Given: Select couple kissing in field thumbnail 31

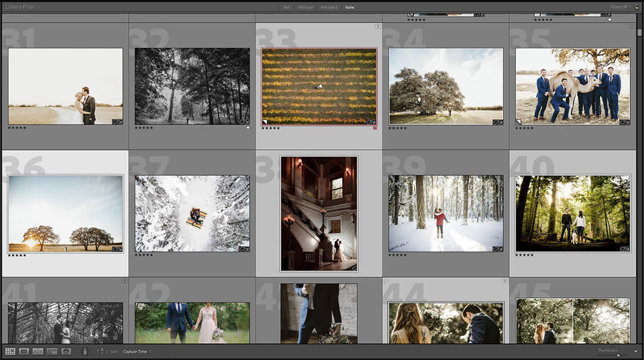Looking at the screenshot, I should 66,86.
